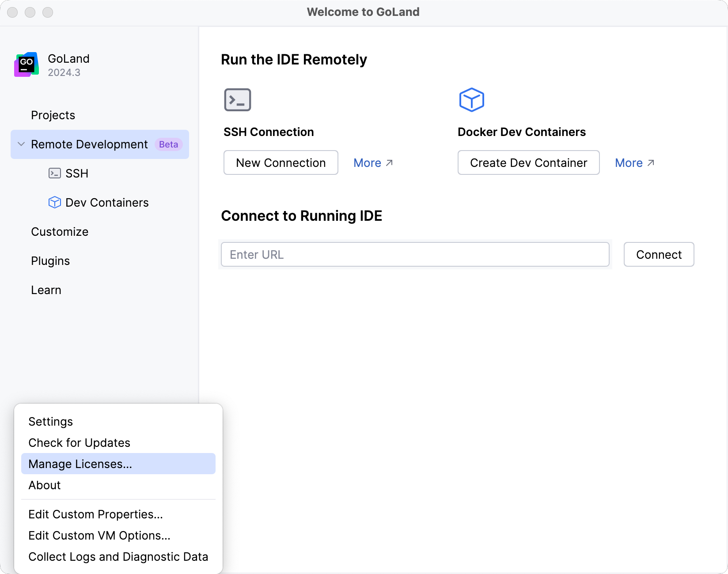Click the Enter URL input field
This screenshot has width=728, height=574.
click(x=415, y=254)
